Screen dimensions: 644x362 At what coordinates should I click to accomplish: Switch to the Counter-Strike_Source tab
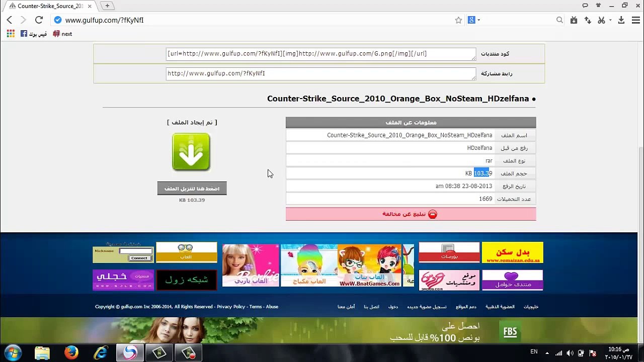tap(50, 6)
